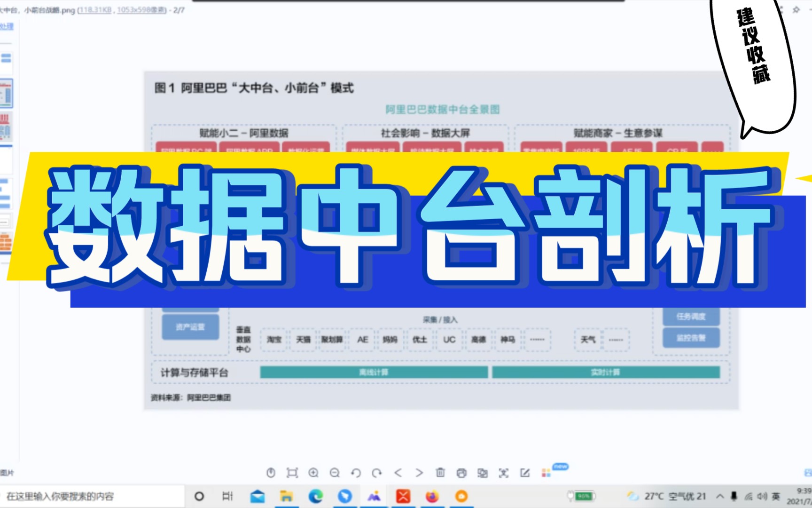Image resolution: width=812 pixels, height=508 pixels.
Task: Click the UC box in diagram
Action: [x=449, y=339]
